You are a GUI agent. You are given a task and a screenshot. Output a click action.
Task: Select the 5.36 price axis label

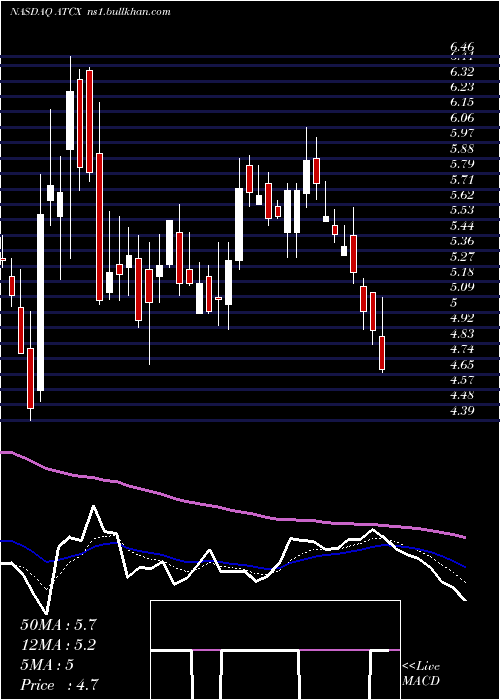click(462, 241)
